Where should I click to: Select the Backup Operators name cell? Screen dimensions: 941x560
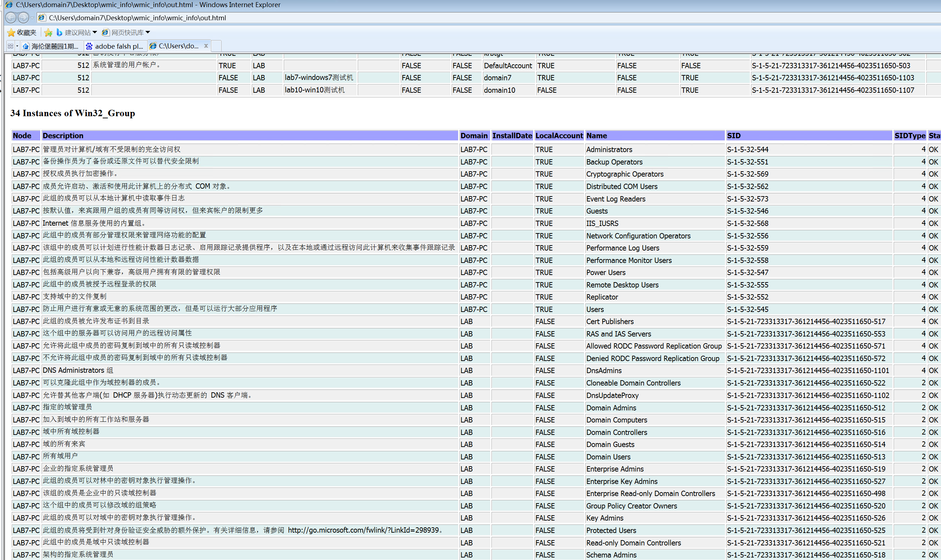pyautogui.click(x=655, y=162)
